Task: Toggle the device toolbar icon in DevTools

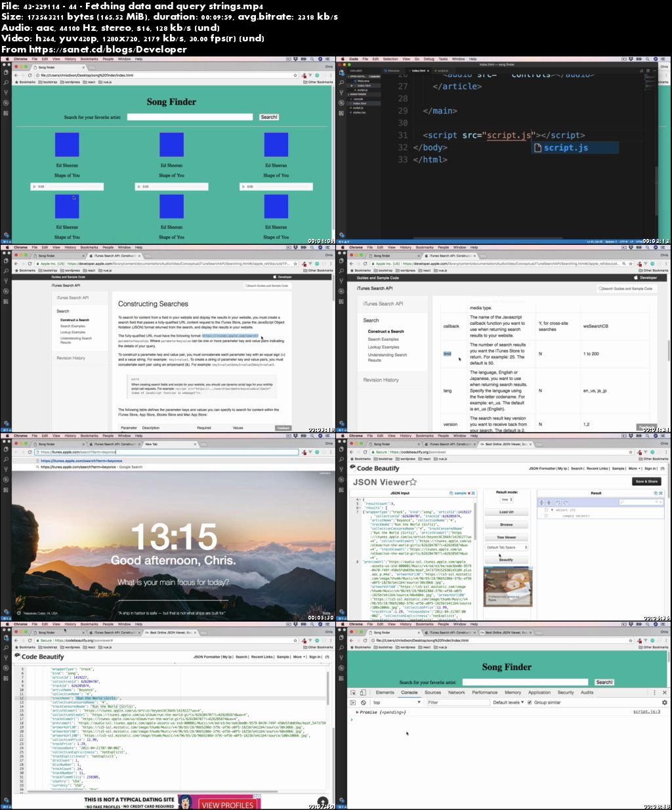Action: 362,693
